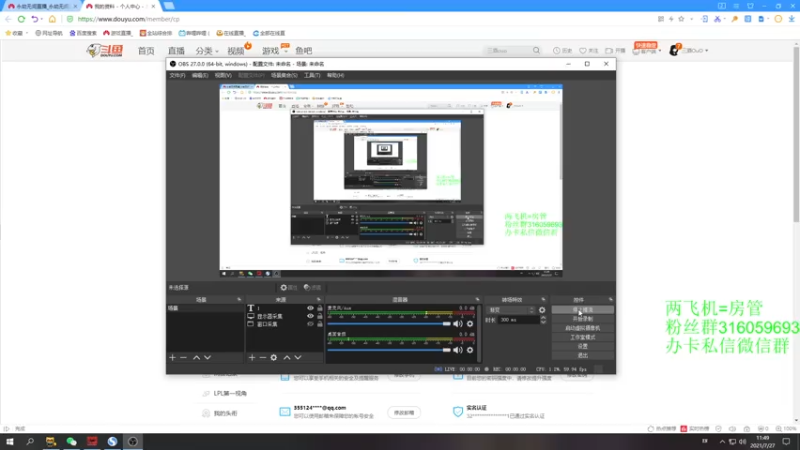The height and width of the screenshot is (450, 800).
Task: Open OBS 场景集合(S) menu
Action: (284, 76)
